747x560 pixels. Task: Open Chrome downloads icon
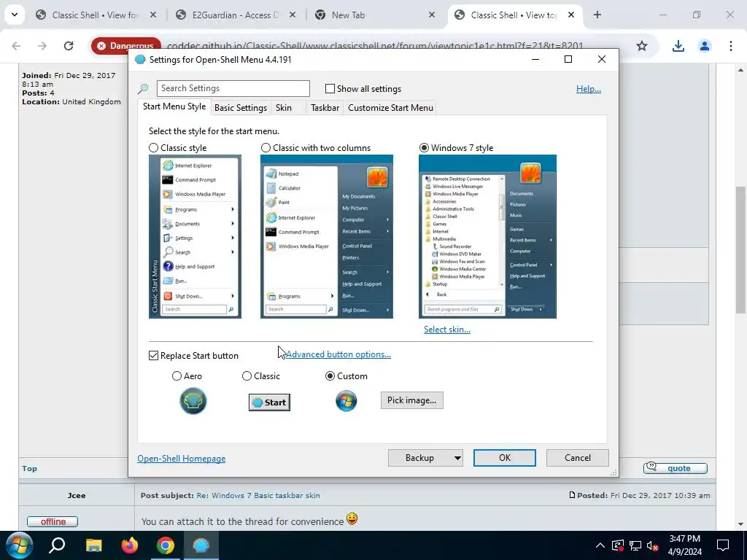tap(678, 46)
